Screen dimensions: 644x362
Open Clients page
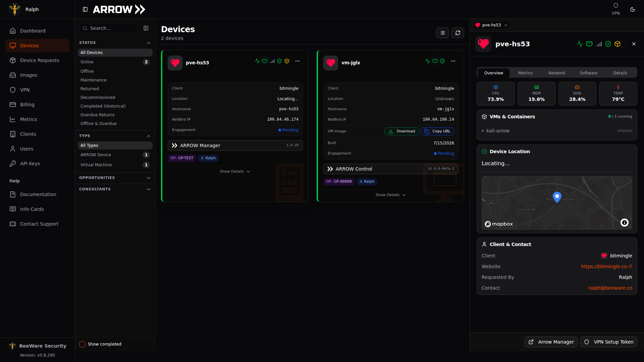37,134
